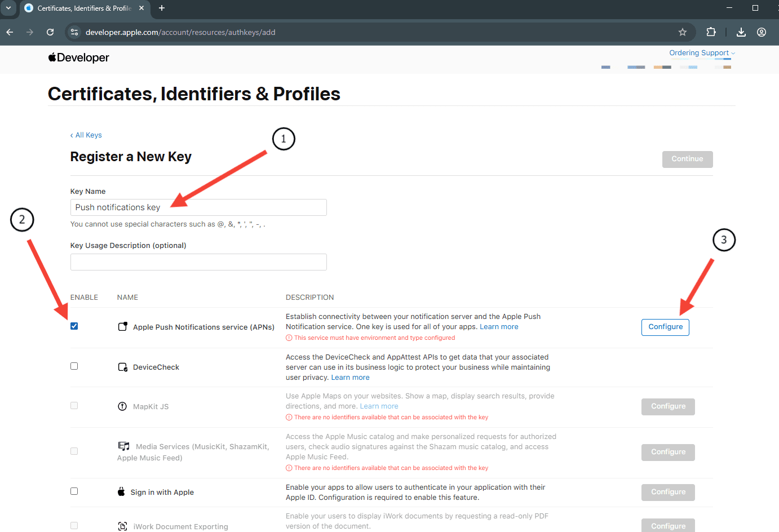Uncheck Apple Push Notifications service checkbox
This screenshot has height=532, width=779.
point(74,326)
